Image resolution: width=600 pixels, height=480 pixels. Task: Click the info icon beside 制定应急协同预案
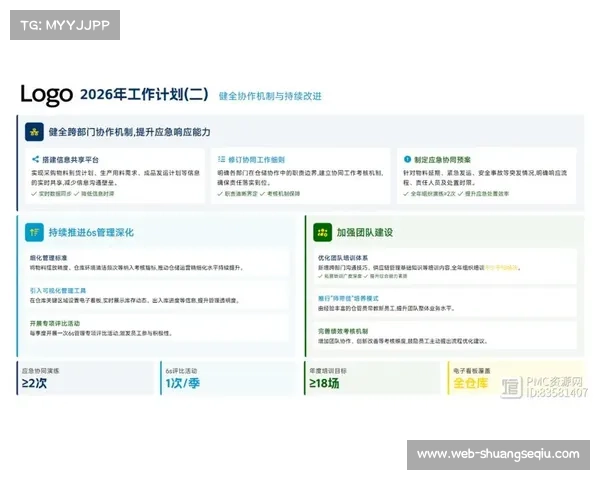407,159
